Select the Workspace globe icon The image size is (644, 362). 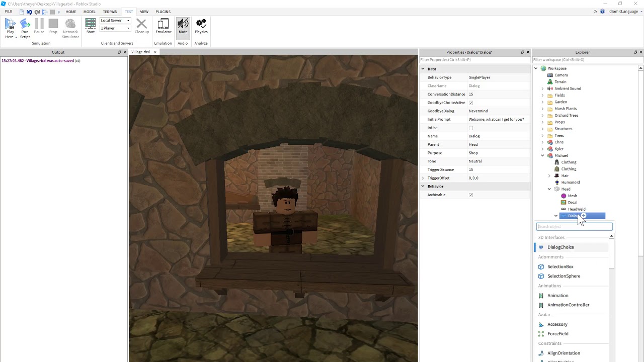pyautogui.click(x=543, y=68)
